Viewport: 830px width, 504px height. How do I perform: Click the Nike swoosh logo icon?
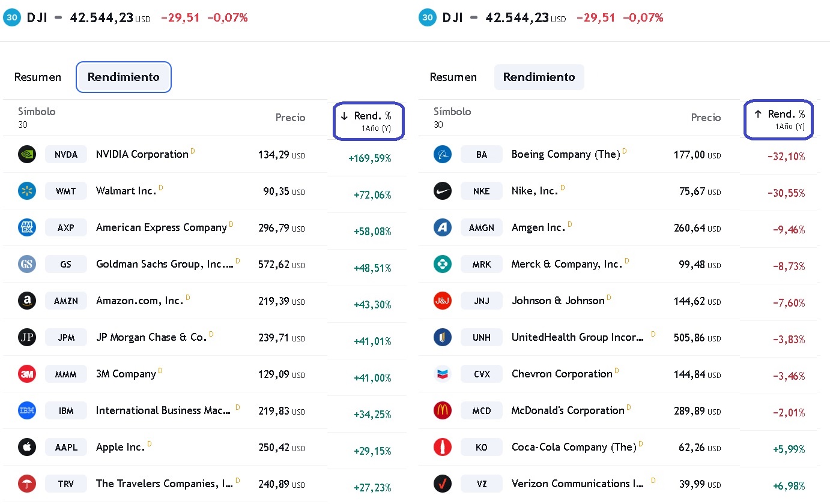pos(443,191)
